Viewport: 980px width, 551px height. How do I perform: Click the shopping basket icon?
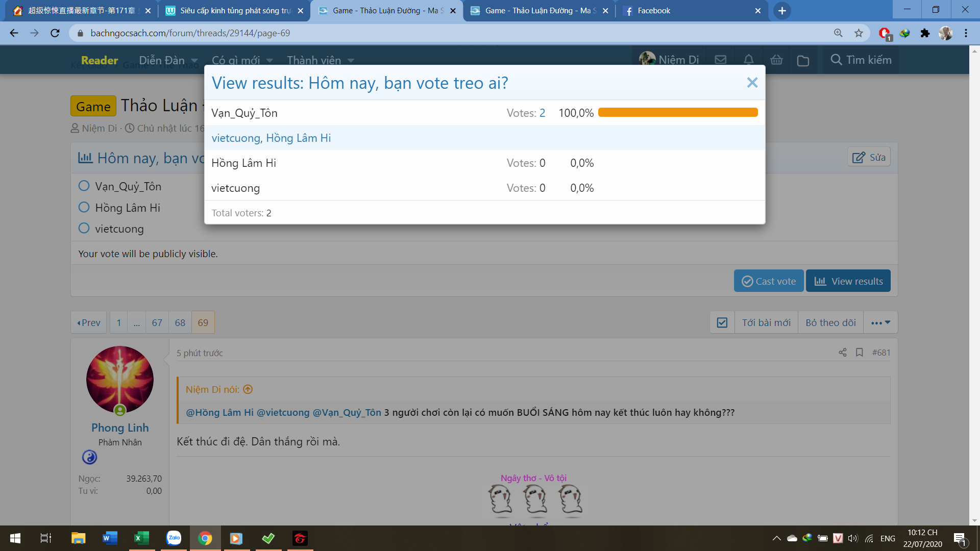coord(776,60)
